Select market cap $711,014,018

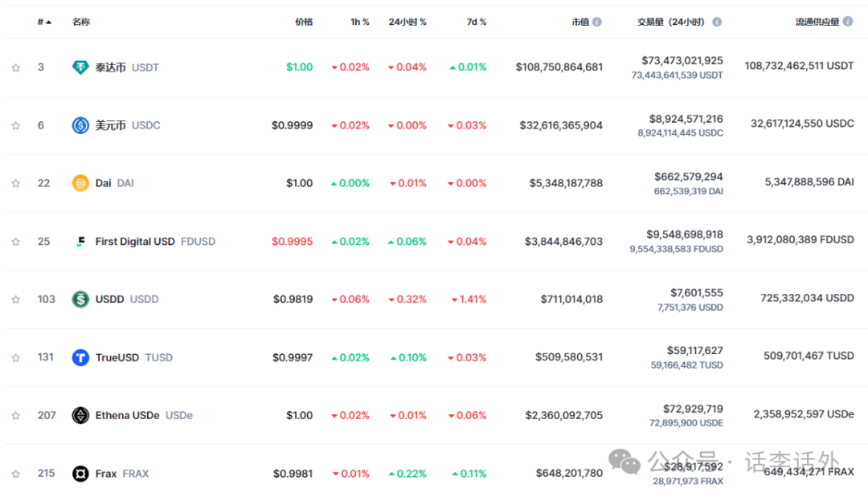tap(572, 299)
